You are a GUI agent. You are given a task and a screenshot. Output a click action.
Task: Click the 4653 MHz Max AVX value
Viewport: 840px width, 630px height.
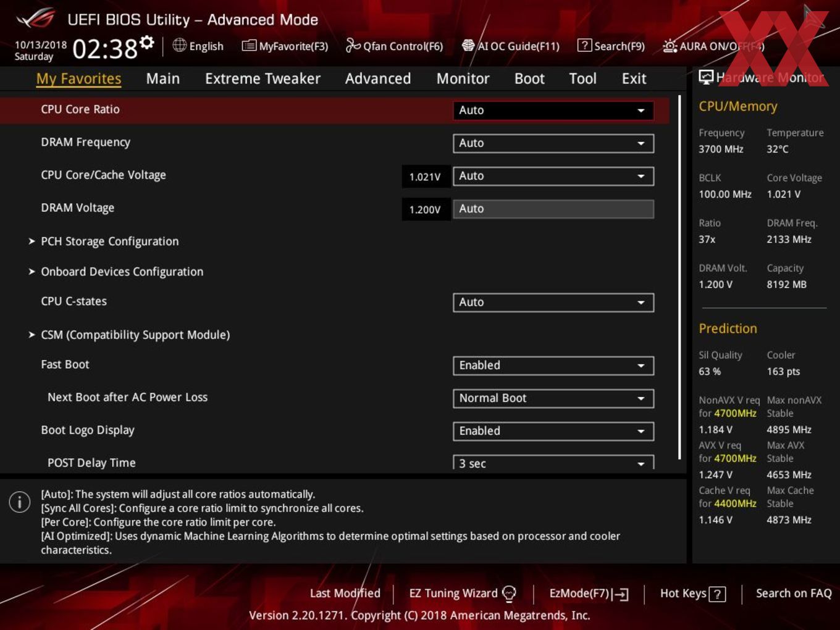tap(789, 474)
